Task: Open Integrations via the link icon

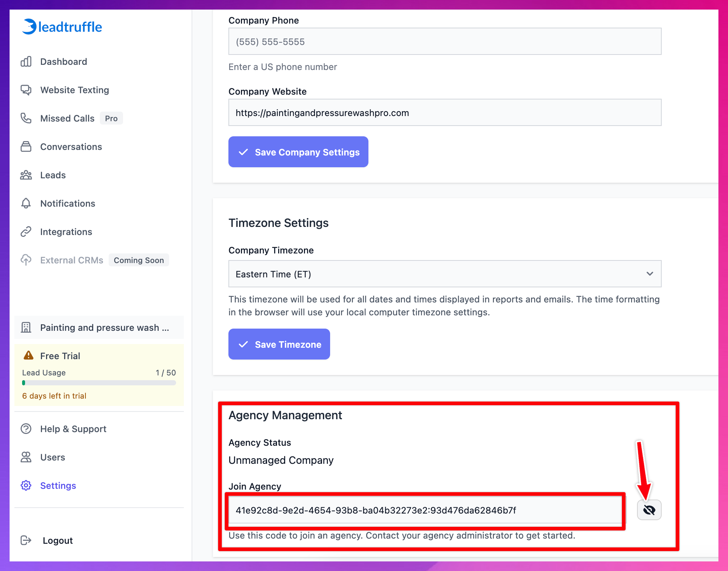Action: coord(26,232)
